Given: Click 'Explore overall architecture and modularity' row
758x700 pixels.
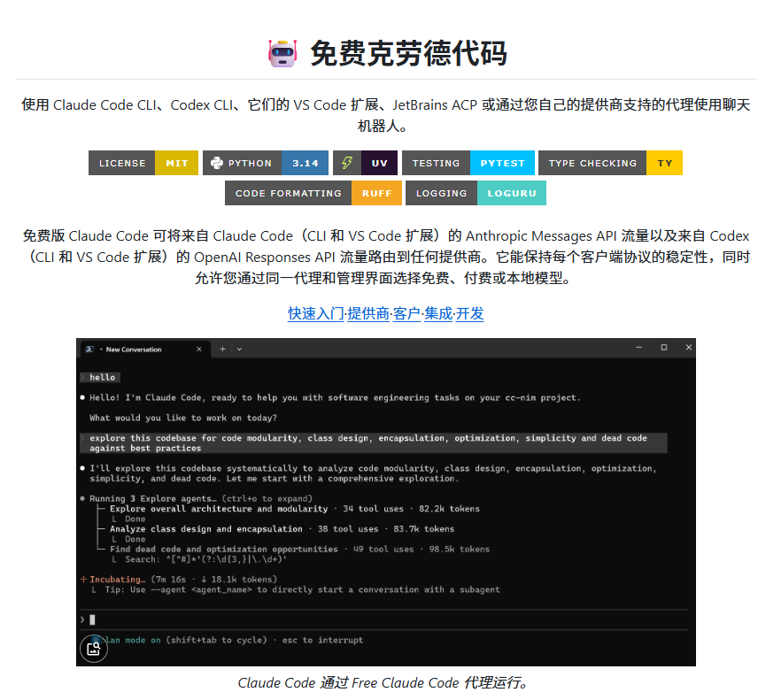Looking at the screenshot, I should [294, 509].
